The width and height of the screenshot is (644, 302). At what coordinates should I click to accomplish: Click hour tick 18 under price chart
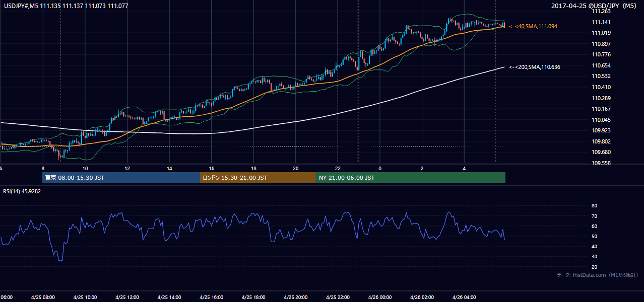coord(253,168)
